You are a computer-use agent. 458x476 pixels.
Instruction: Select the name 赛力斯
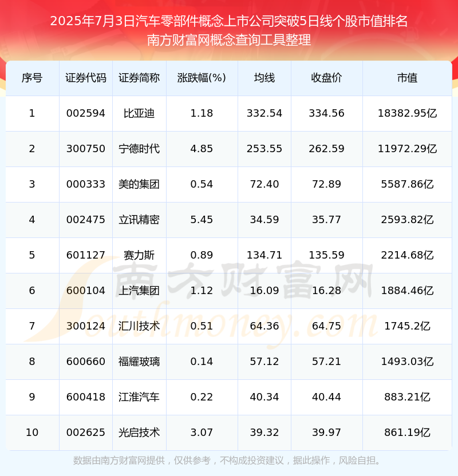coord(139,255)
